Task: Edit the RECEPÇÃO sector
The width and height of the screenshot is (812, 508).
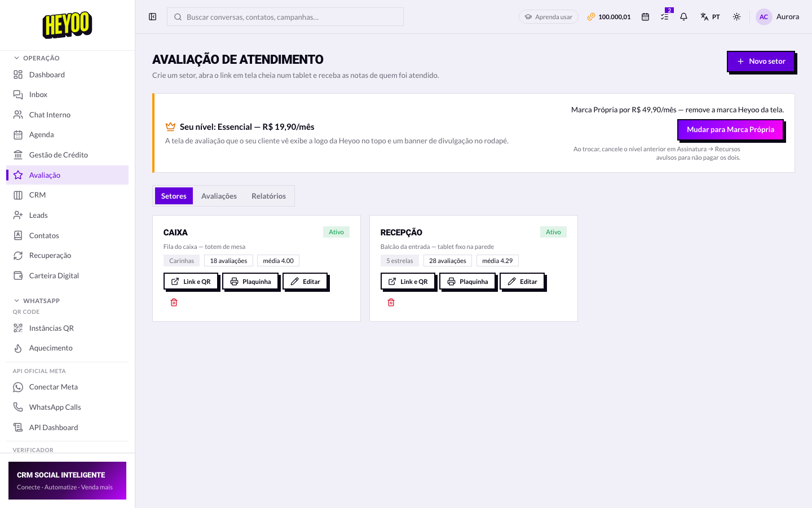Action: (522, 281)
